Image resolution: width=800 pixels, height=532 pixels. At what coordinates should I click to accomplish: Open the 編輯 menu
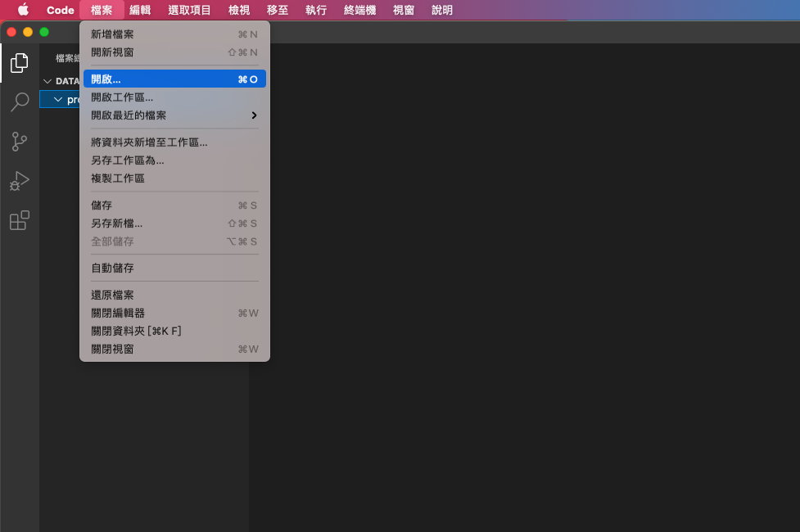point(140,10)
